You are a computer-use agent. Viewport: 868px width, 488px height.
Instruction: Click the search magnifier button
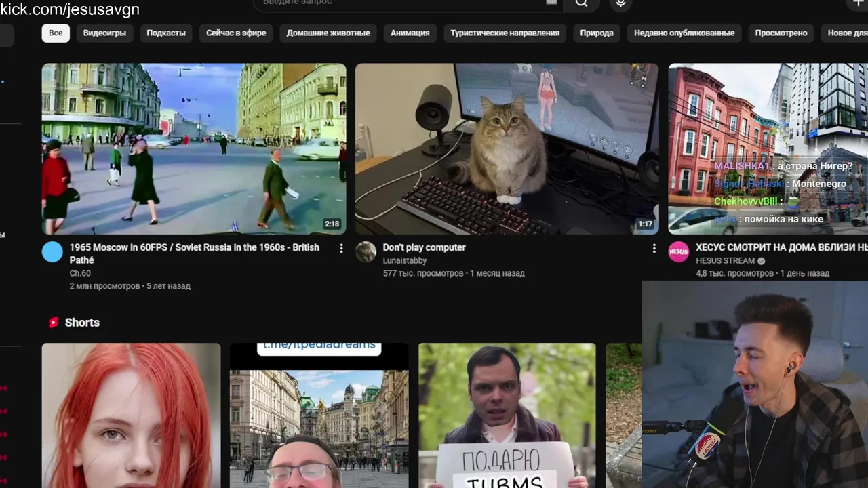tap(581, 3)
